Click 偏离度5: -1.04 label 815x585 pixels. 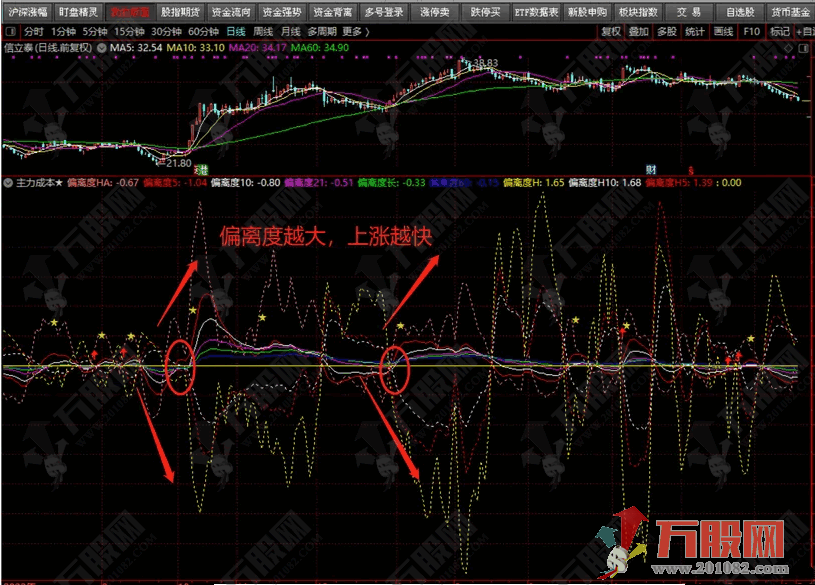pyautogui.click(x=175, y=183)
